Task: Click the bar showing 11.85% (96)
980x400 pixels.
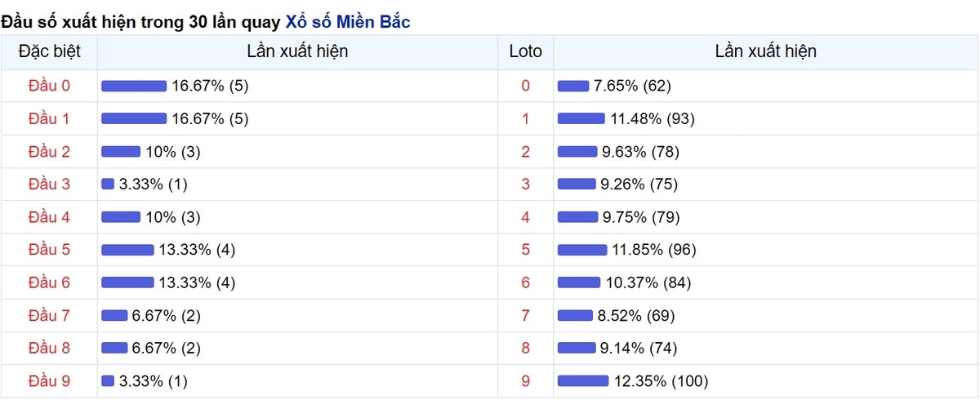Action: pos(582,250)
